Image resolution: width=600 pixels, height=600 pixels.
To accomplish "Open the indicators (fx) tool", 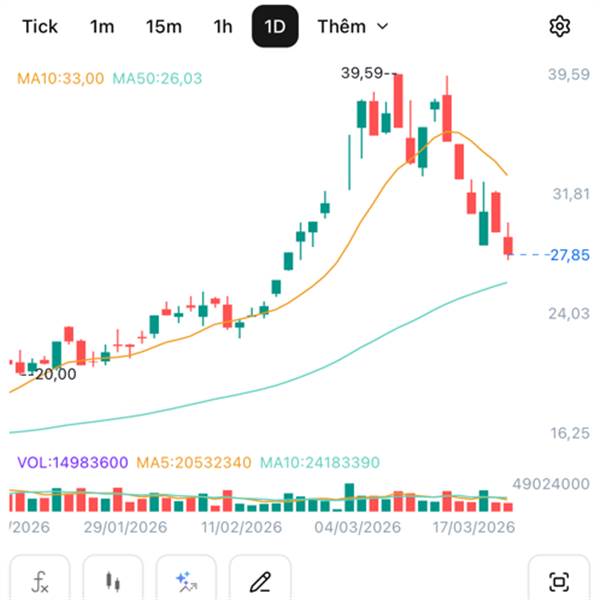I will [41, 580].
